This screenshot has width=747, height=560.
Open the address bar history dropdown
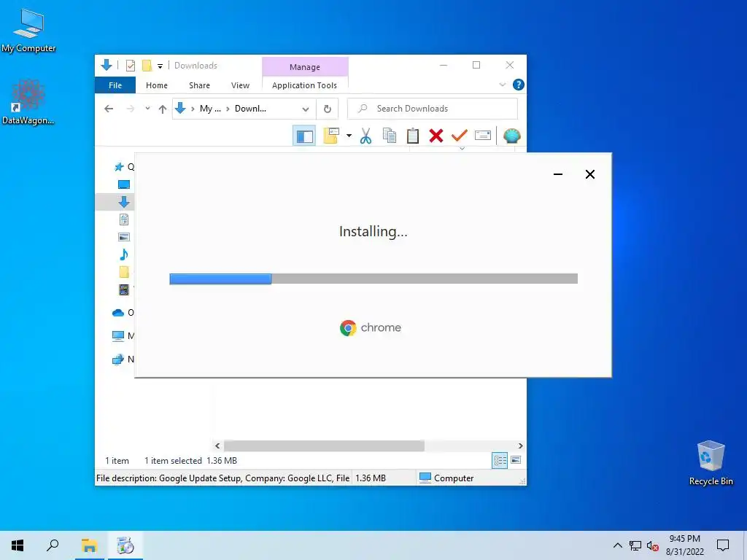(x=306, y=109)
